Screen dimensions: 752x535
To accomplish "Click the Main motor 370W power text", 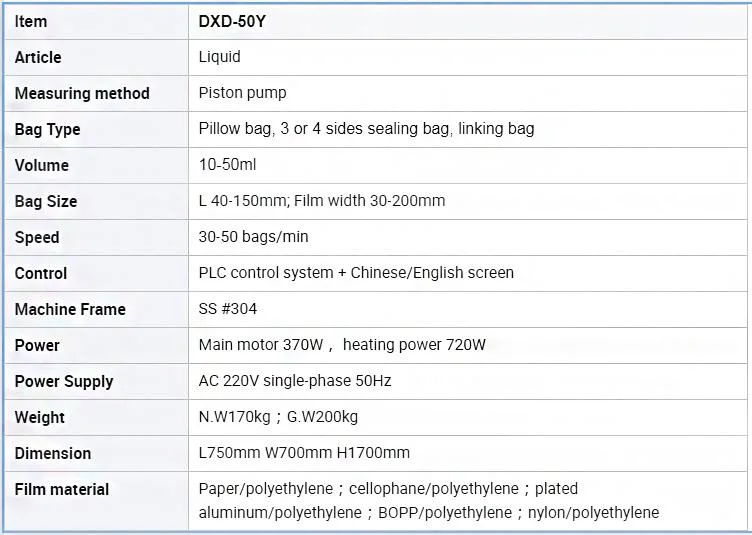I will pyautogui.click(x=261, y=345).
